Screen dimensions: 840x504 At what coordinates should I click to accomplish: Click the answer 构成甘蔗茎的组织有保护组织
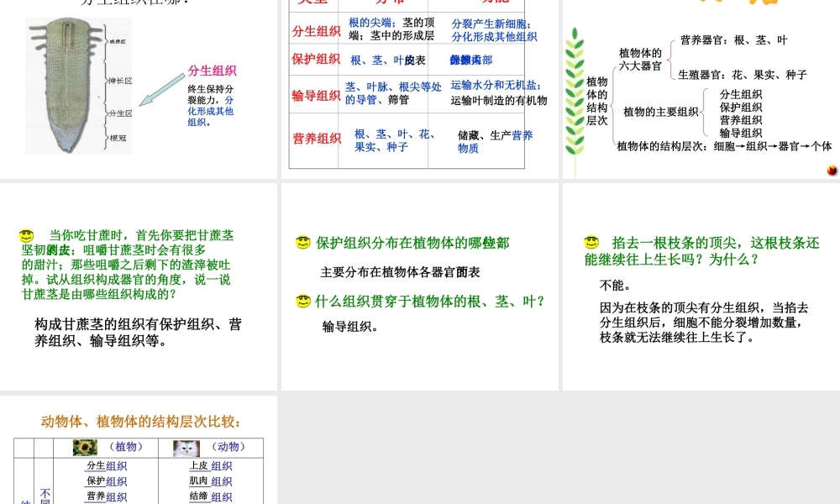tap(139, 332)
